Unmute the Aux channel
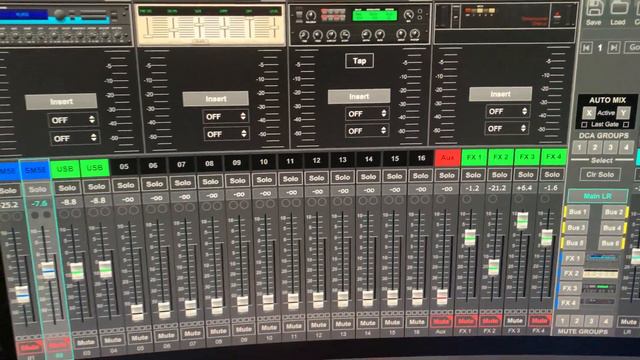 click(x=441, y=322)
